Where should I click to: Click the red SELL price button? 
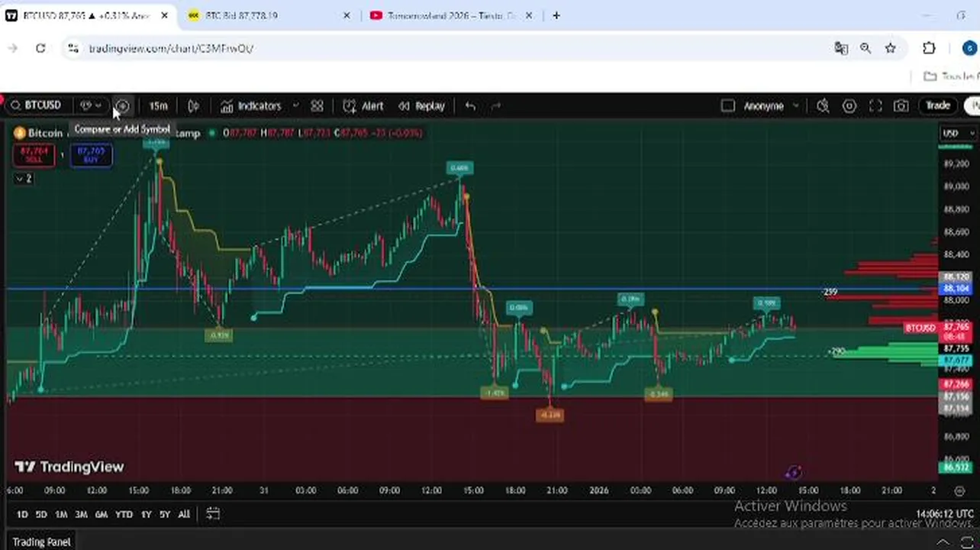[34, 155]
